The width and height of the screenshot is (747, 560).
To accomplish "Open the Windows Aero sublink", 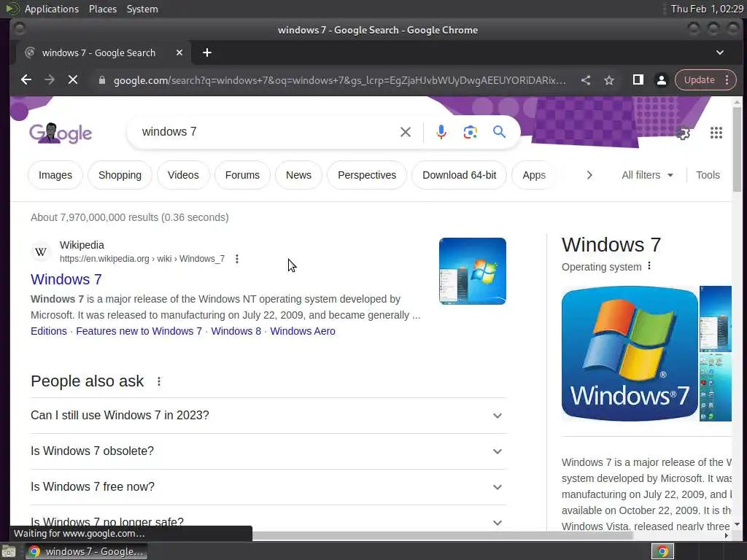I will [x=303, y=331].
